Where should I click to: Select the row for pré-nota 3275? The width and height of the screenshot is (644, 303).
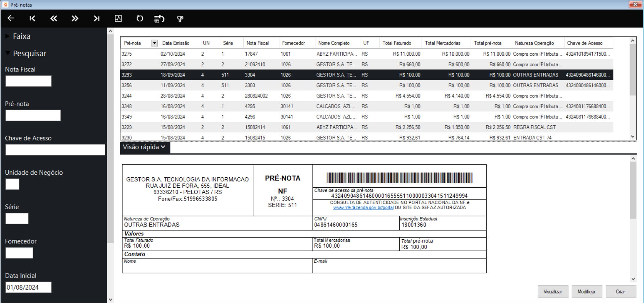367,54
